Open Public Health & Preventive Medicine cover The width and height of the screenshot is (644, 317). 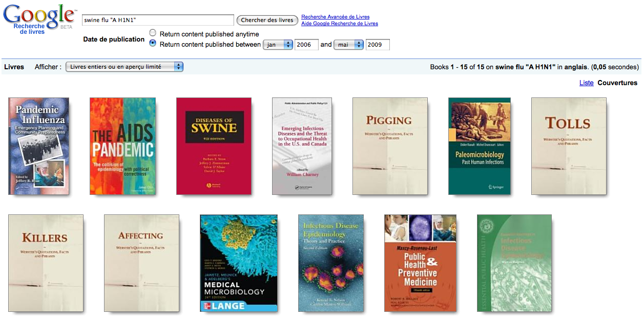(420, 263)
